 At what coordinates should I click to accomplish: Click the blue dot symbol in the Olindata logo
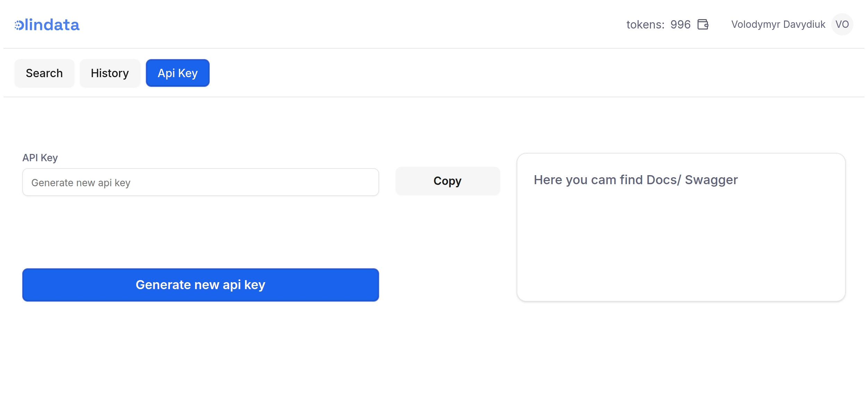coord(19,24)
